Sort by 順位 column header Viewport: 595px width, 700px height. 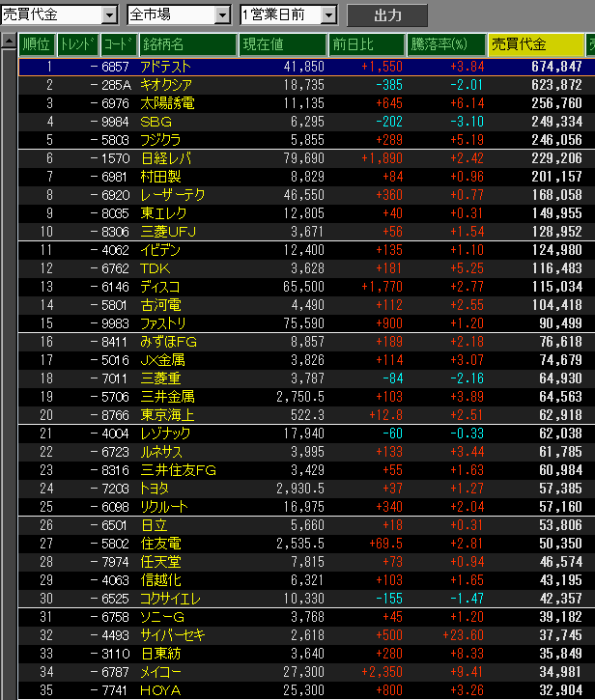pyautogui.click(x=37, y=44)
